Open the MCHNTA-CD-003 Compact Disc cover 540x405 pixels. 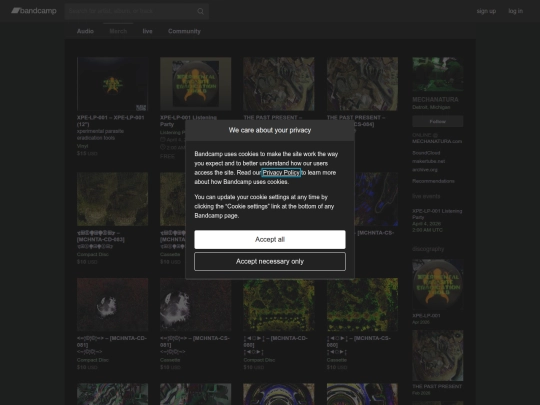(x=112, y=199)
